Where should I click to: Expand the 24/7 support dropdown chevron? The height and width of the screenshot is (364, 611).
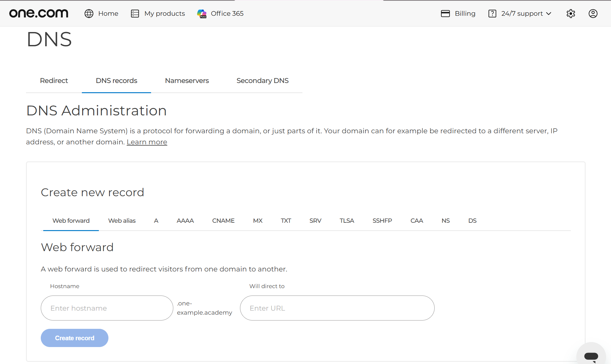coord(549,14)
